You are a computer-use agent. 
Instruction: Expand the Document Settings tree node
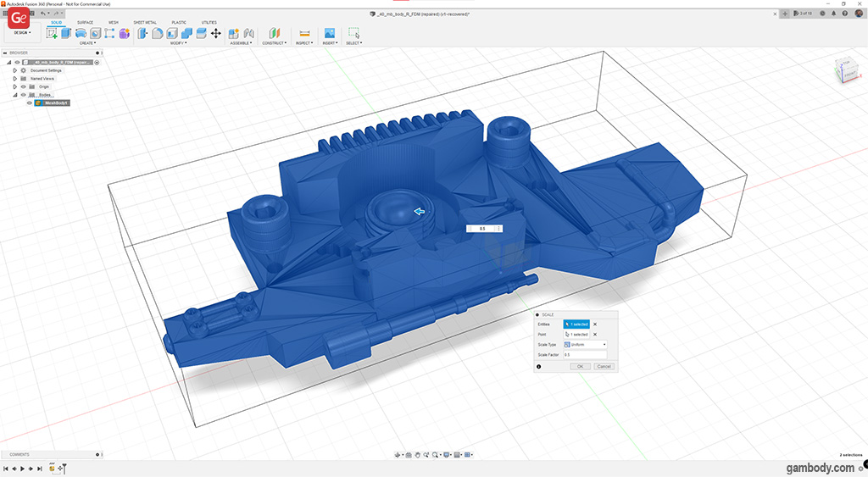coord(14,70)
